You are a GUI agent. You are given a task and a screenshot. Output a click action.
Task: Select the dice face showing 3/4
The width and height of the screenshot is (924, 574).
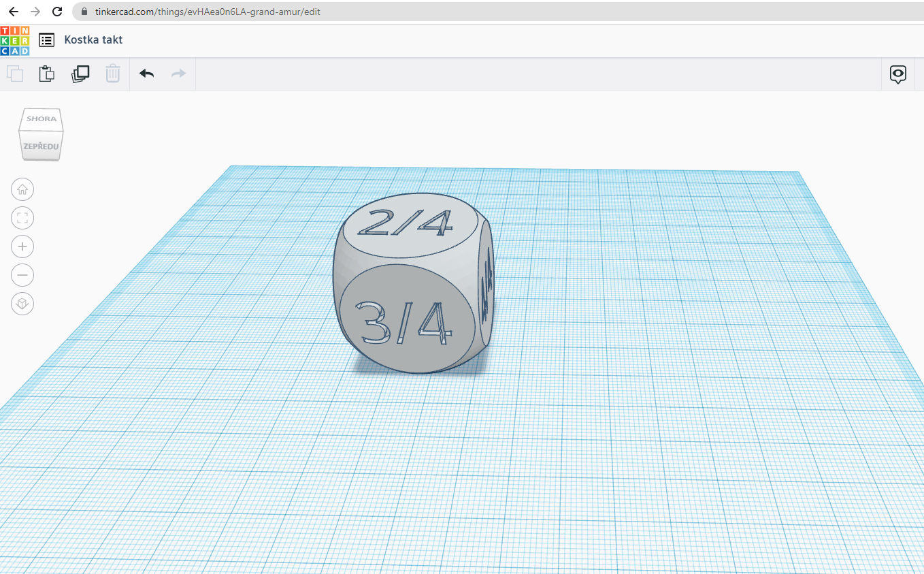coord(405,320)
